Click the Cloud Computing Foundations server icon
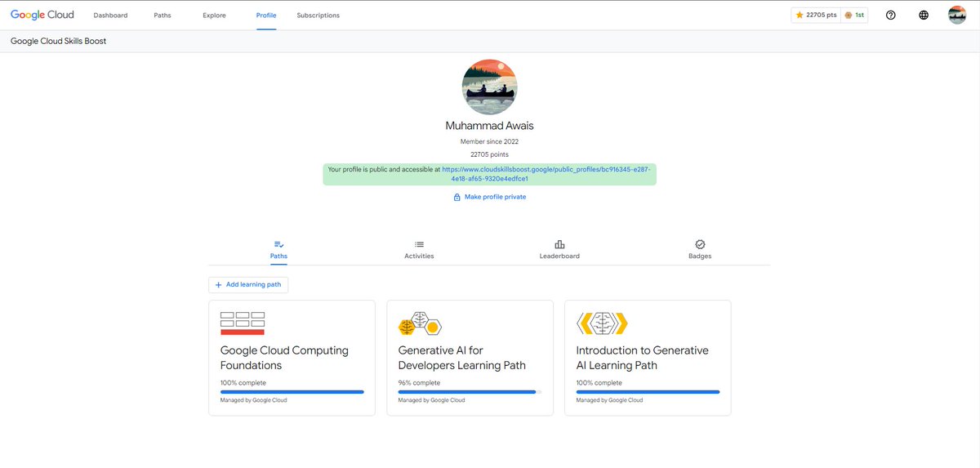Image resolution: width=980 pixels, height=468 pixels. pyautogui.click(x=243, y=323)
